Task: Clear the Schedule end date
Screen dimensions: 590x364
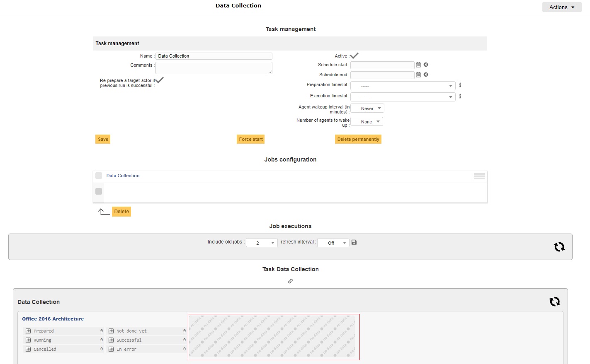Action: tap(425, 75)
